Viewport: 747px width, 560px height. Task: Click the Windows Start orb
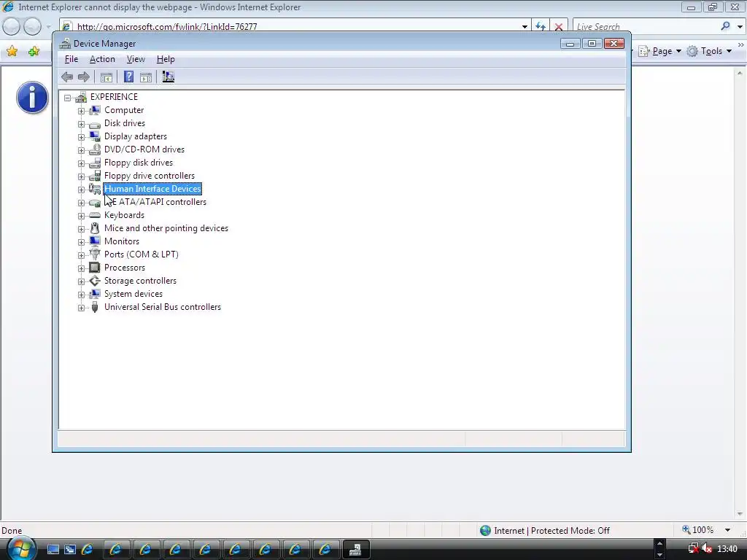point(22,548)
